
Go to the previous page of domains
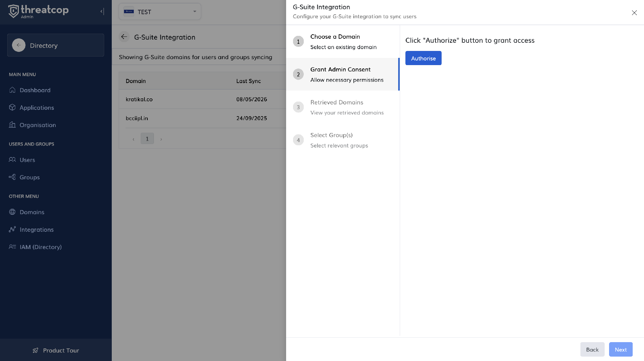[133, 139]
